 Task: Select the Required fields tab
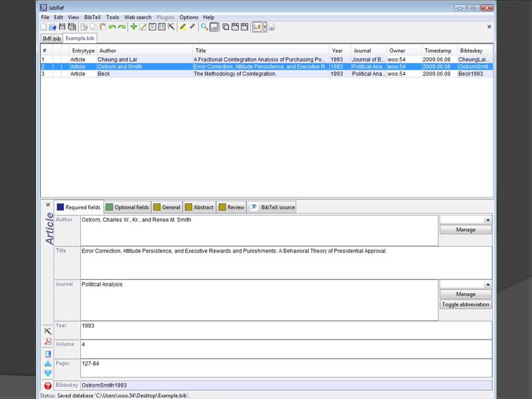click(x=79, y=207)
